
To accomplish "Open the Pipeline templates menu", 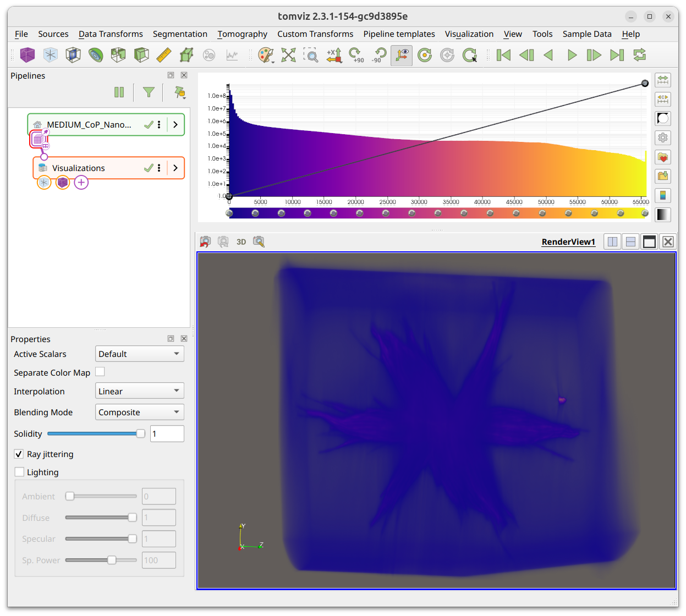I will tap(399, 34).
